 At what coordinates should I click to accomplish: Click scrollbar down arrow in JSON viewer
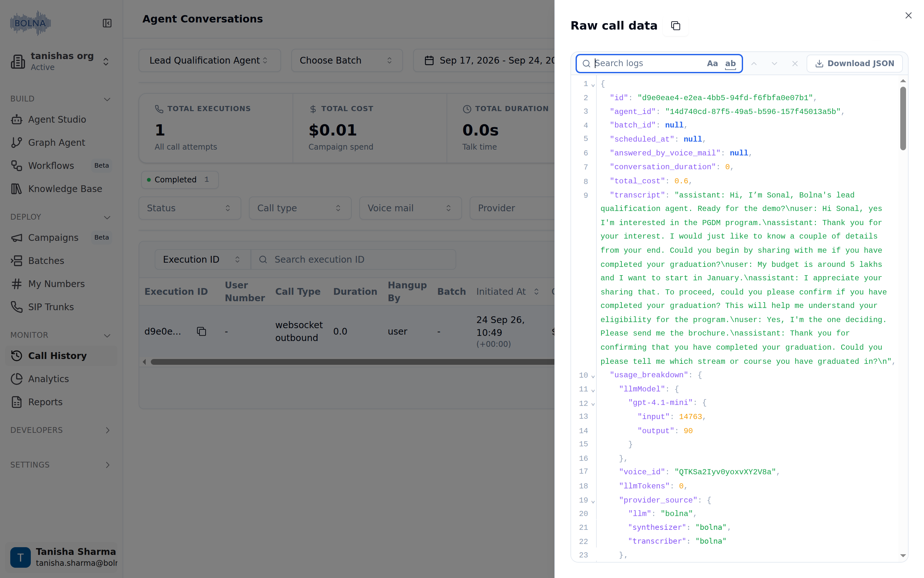click(x=903, y=556)
